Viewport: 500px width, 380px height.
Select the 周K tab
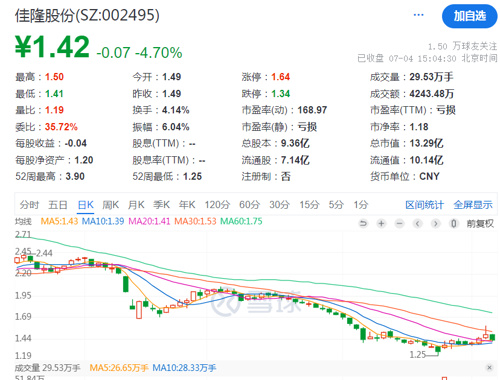111,205
